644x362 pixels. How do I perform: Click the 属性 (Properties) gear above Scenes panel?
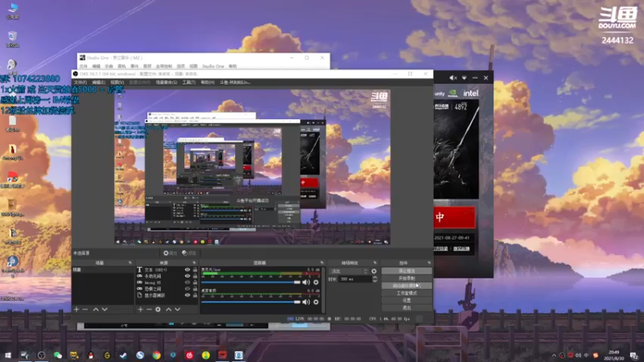pos(170,253)
